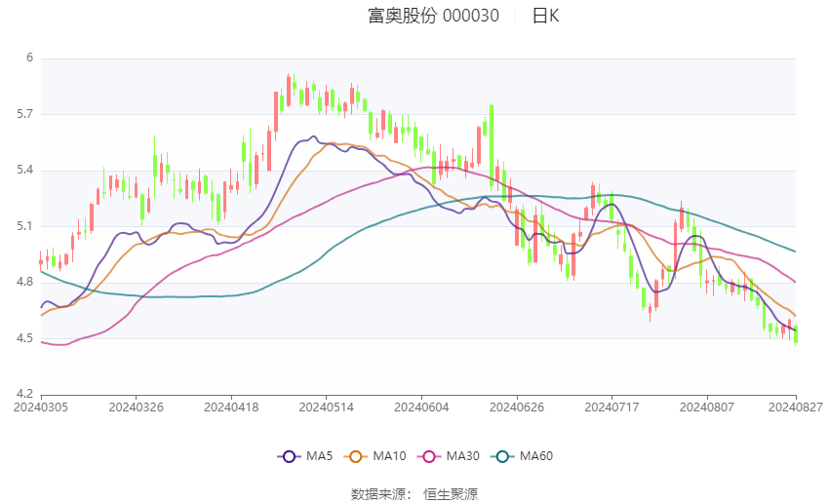
Task: Click the last green candlestick at 20240827
Action: click(x=796, y=335)
